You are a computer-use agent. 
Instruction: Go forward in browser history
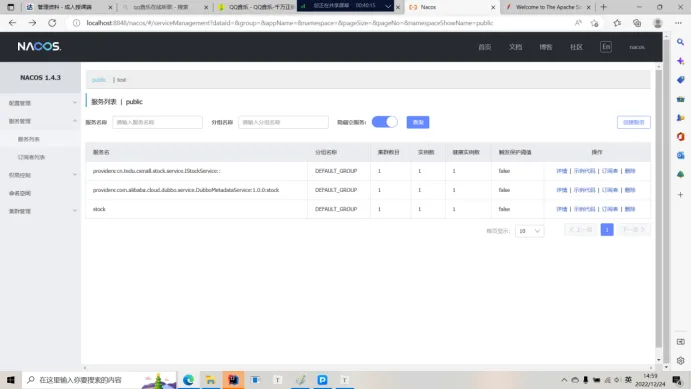point(32,23)
